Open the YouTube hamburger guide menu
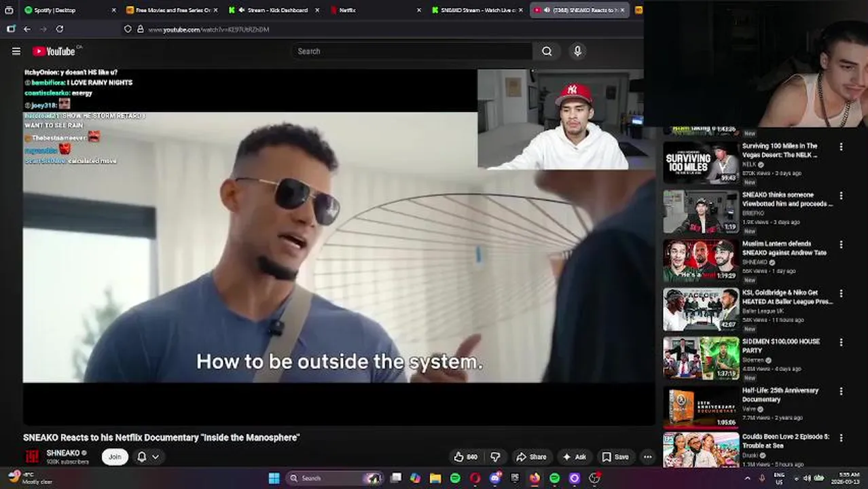The height and width of the screenshot is (489, 868). point(16,51)
